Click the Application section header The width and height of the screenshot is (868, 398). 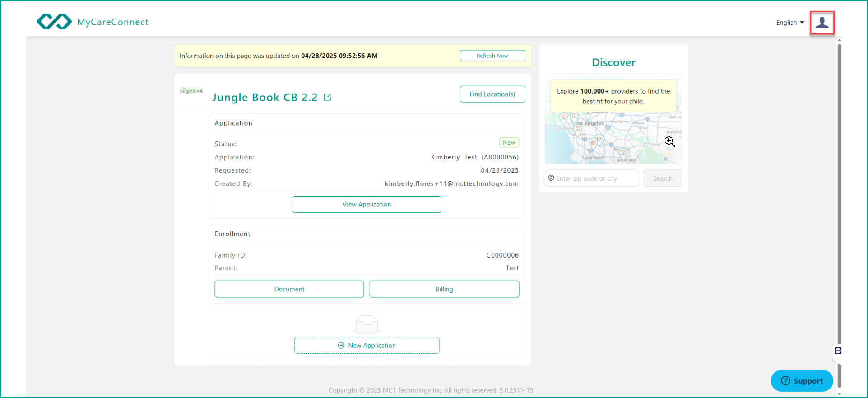coord(233,123)
